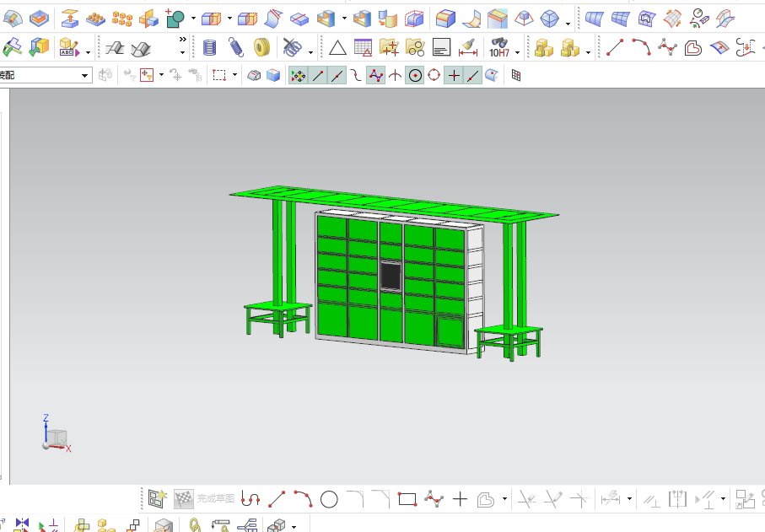Screen dimensions: 765x532
Task: Select the Trim Body tool
Action: tap(211, 19)
